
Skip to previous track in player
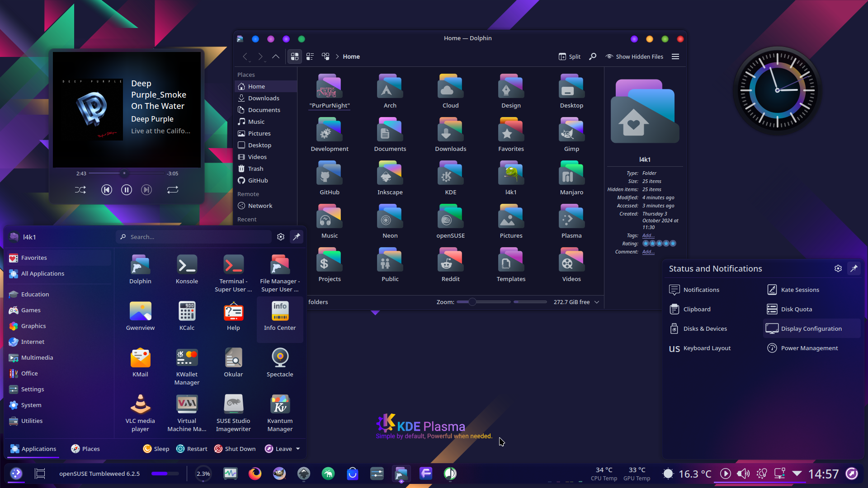[x=107, y=190]
